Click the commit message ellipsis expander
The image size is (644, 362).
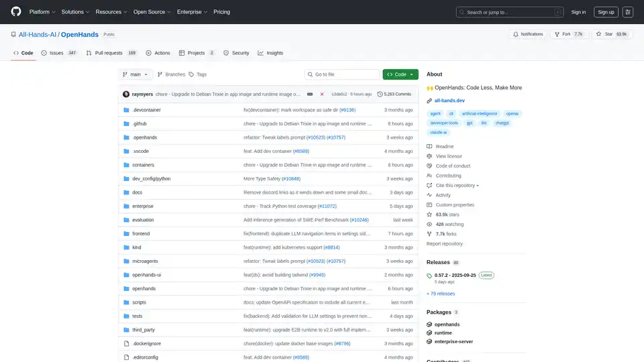[x=310, y=95]
